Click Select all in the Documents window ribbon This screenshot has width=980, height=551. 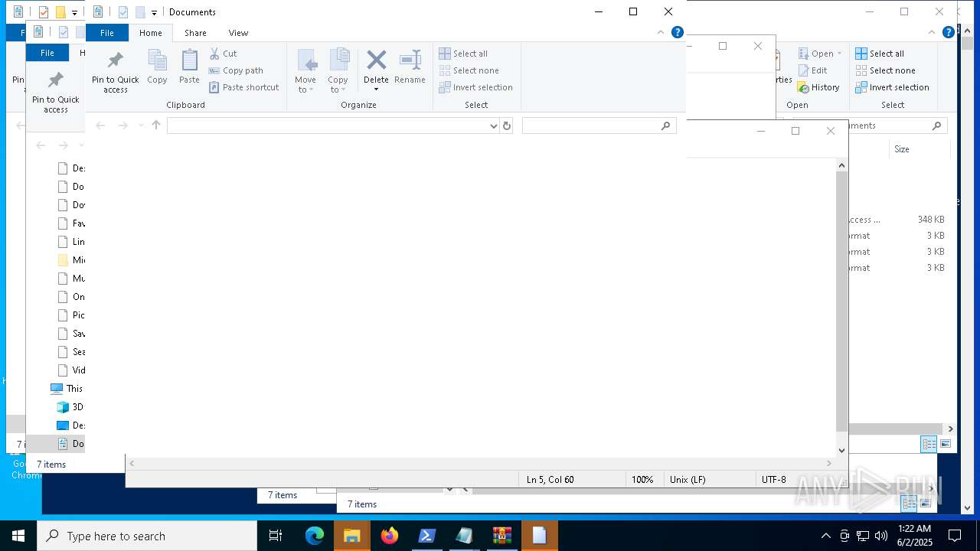[x=463, y=54]
